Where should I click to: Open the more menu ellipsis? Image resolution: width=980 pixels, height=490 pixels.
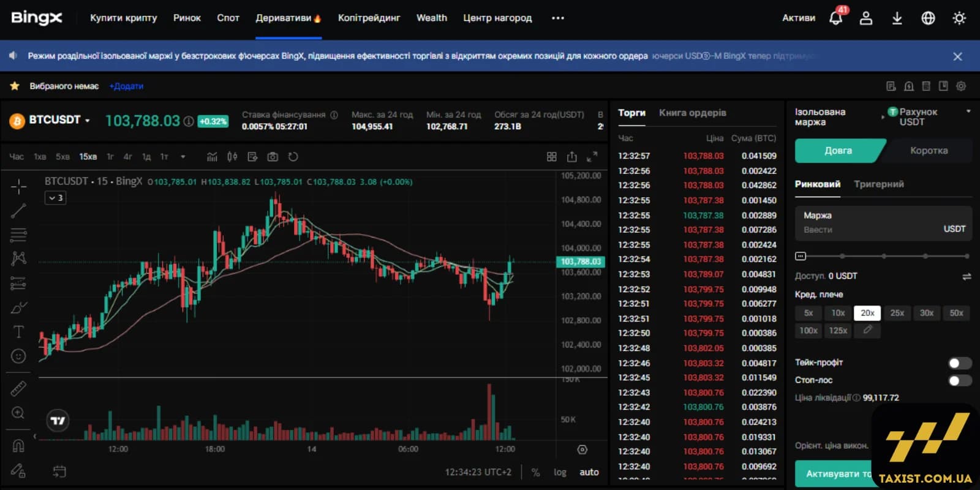point(557,18)
